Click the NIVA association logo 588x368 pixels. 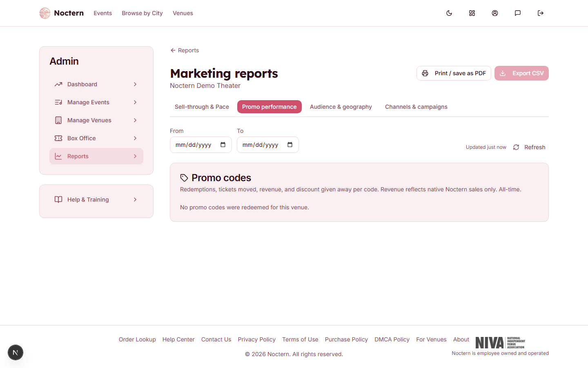click(500, 343)
